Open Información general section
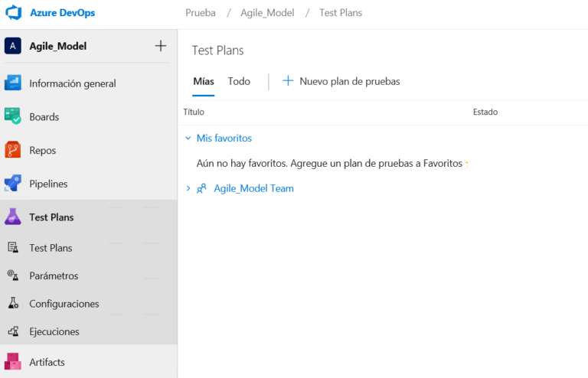588x378 pixels. pos(73,83)
